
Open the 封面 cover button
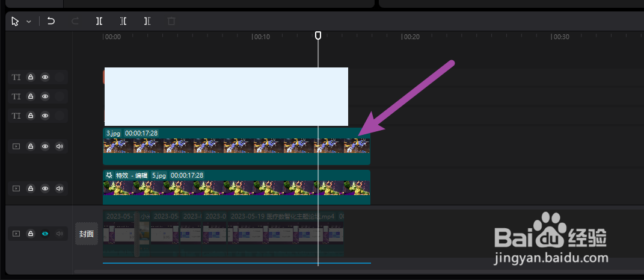click(x=87, y=234)
